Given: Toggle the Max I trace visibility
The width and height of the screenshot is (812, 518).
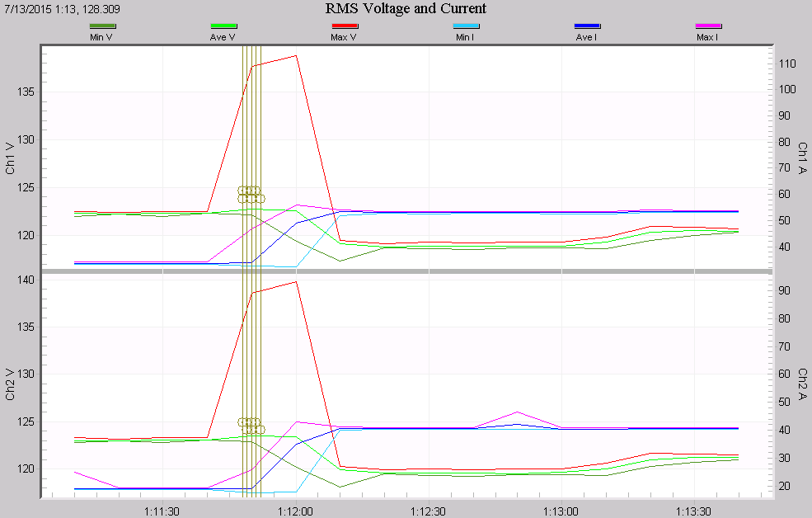Looking at the screenshot, I should coord(707,26).
